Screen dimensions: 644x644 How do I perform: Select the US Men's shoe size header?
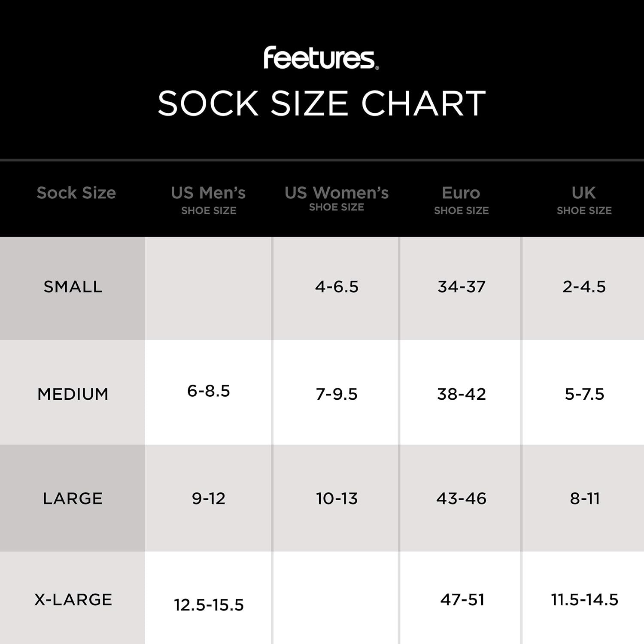click(x=208, y=199)
